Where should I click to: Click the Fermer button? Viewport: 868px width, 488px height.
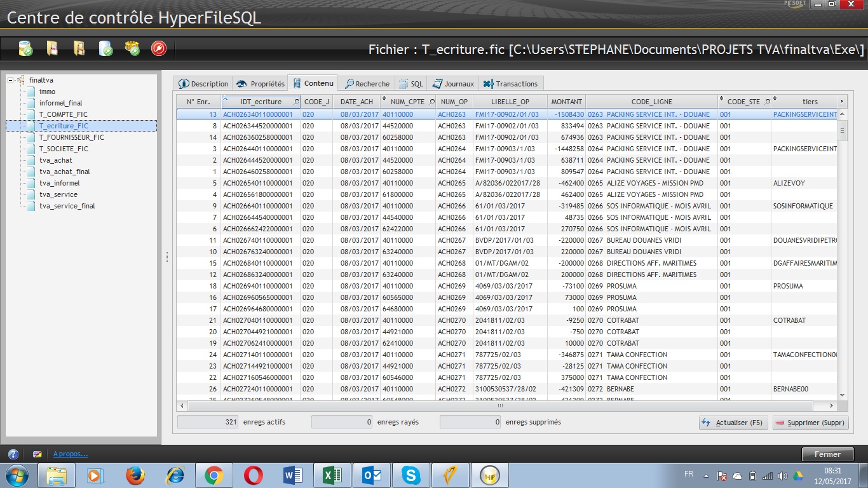click(x=827, y=454)
